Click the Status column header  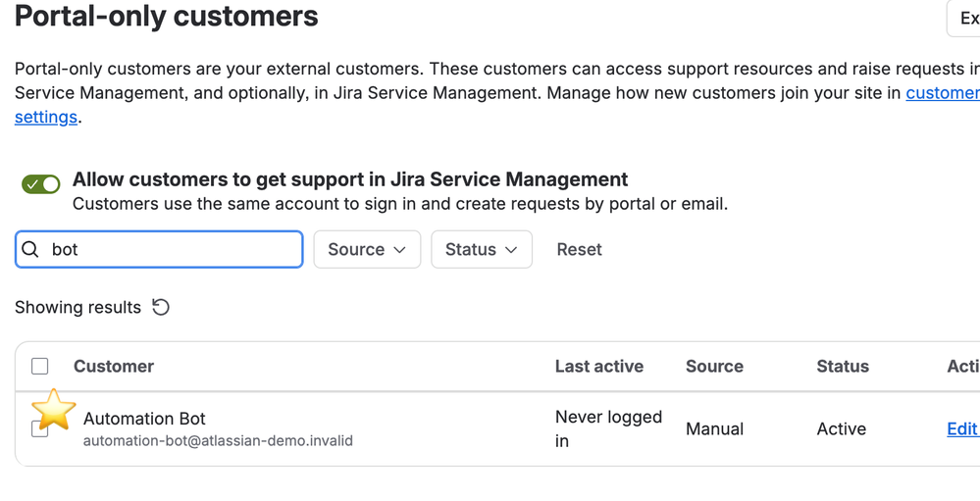[843, 366]
